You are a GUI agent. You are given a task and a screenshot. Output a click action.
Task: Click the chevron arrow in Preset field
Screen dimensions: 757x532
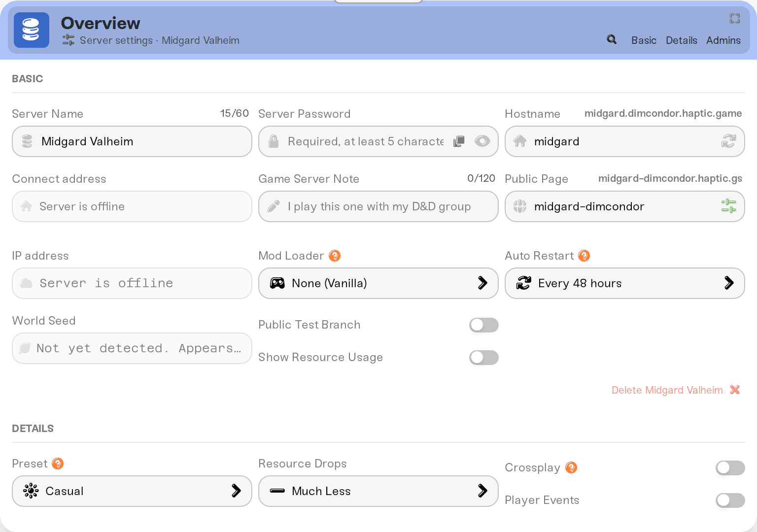pos(236,491)
